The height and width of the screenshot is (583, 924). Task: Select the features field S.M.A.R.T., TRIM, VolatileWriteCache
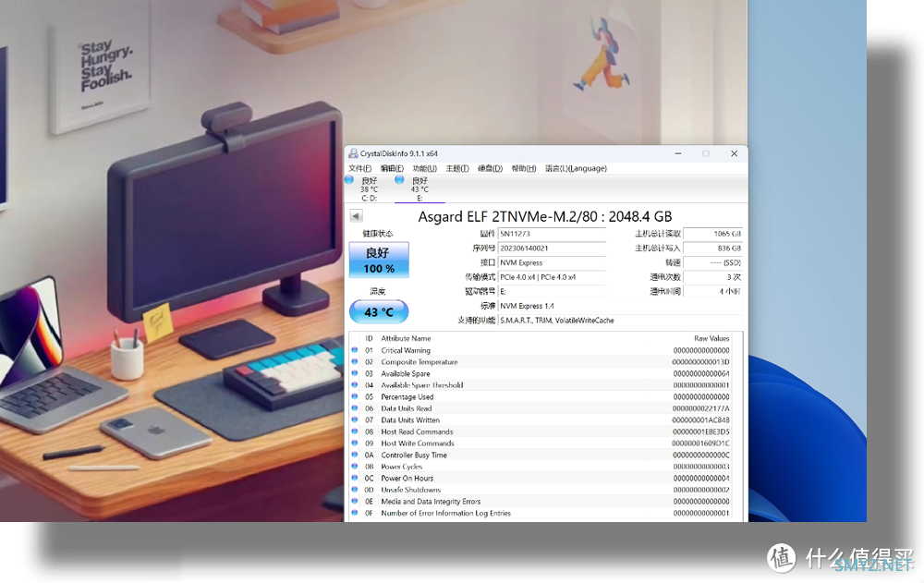point(620,321)
